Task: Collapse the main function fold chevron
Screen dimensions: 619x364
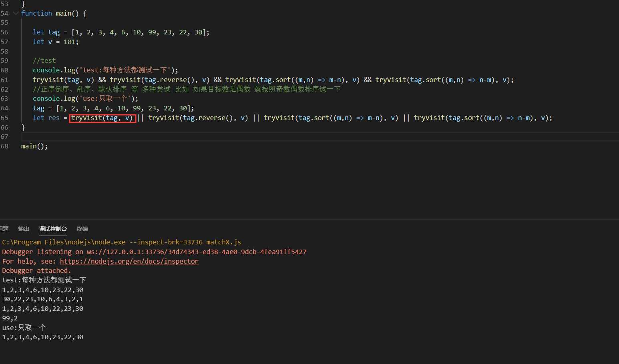Action: pos(16,13)
